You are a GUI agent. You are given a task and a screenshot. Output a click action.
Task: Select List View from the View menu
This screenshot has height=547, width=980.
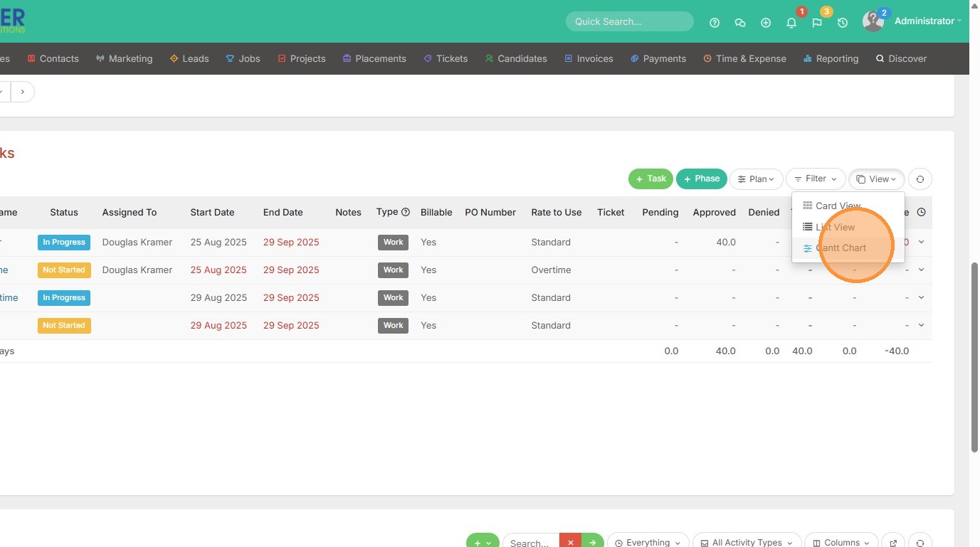click(x=848, y=227)
